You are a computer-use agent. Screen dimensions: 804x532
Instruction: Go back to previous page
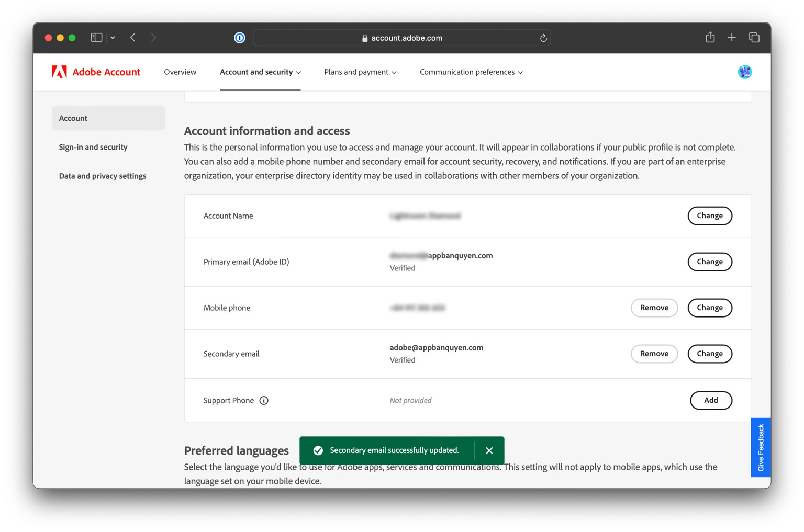[133, 38]
